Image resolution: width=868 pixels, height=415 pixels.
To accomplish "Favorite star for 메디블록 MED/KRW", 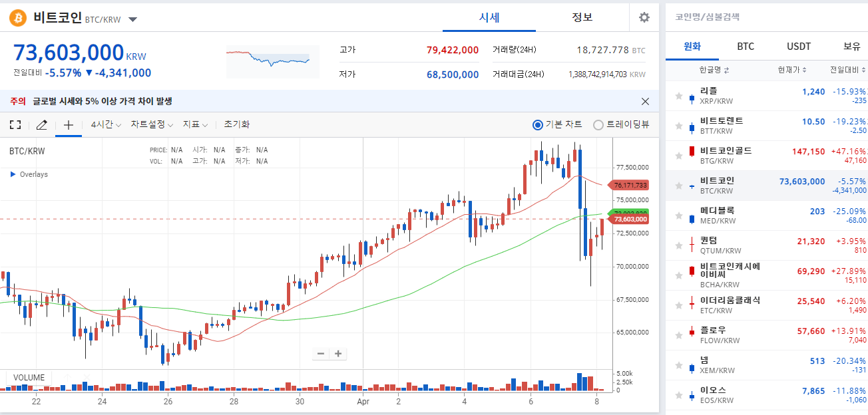I will [x=679, y=215].
